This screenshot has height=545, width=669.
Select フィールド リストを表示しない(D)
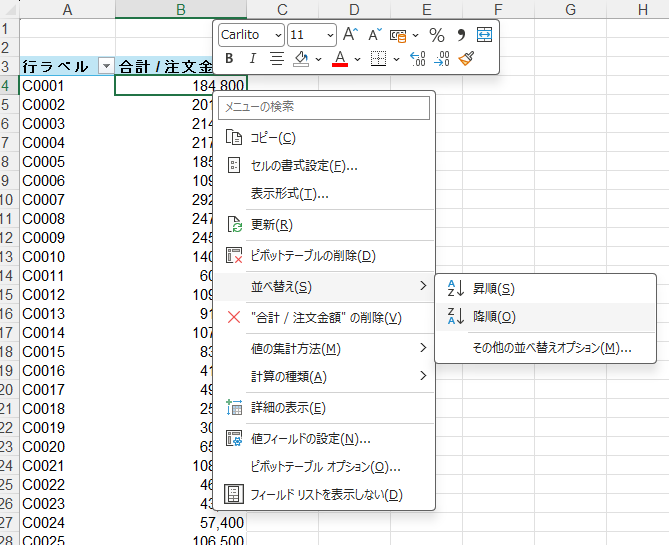click(324, 495)
